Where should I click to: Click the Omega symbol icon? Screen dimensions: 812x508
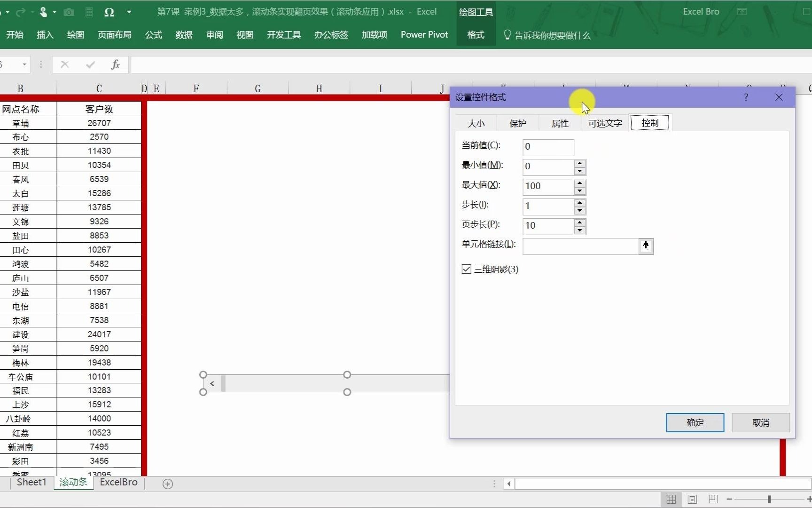(109, 12)
